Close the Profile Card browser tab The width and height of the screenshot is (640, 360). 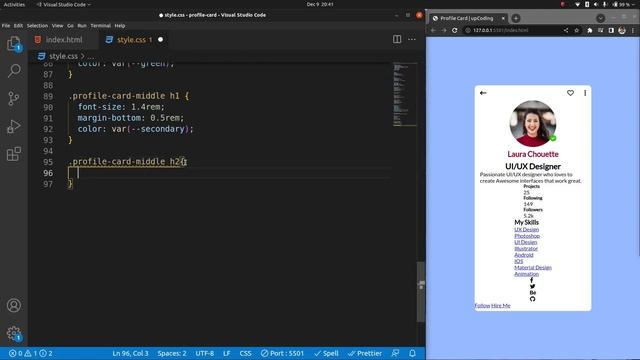pyautogui.click(x=503, y=18)
